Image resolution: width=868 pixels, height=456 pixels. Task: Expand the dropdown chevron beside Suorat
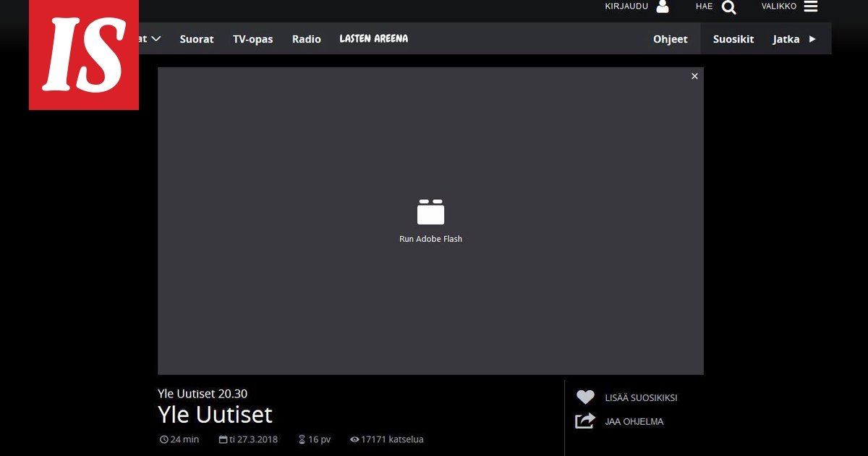pyautogui.click(x=156, y=38)
